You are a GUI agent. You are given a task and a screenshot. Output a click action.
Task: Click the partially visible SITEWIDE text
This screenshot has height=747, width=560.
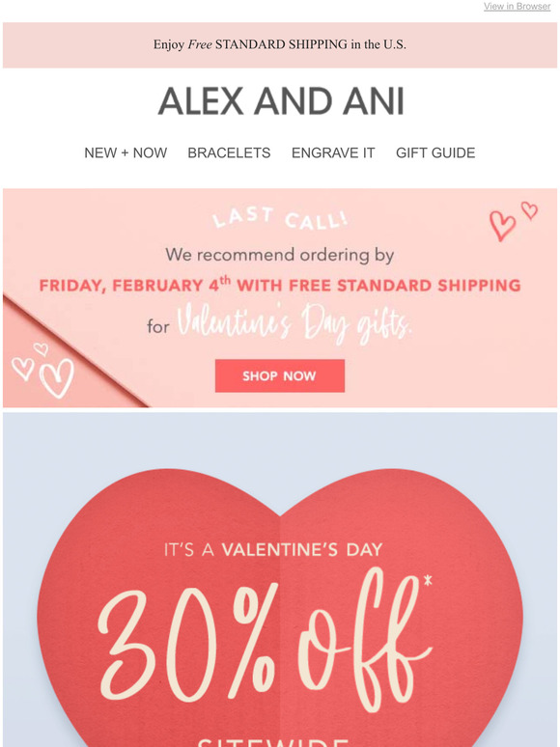tap(272, 742)
